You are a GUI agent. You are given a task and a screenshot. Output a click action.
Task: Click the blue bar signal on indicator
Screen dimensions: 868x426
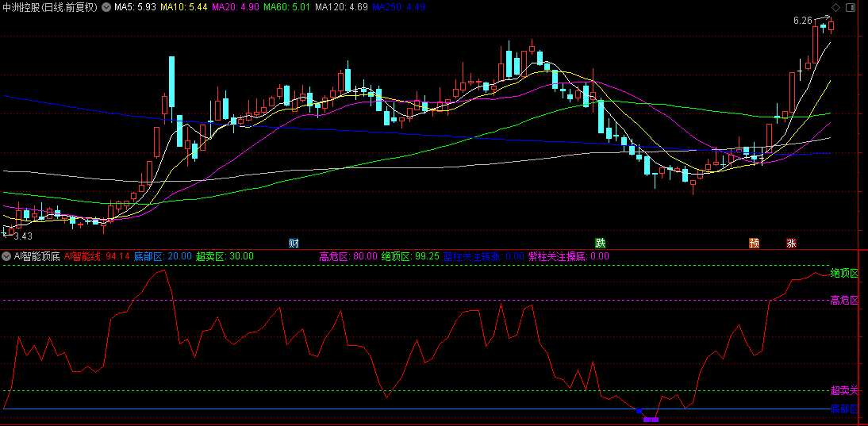[639, 411]
